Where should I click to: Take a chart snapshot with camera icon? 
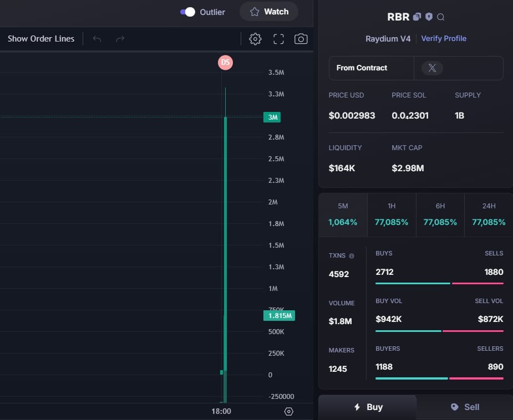click(301, 39)
